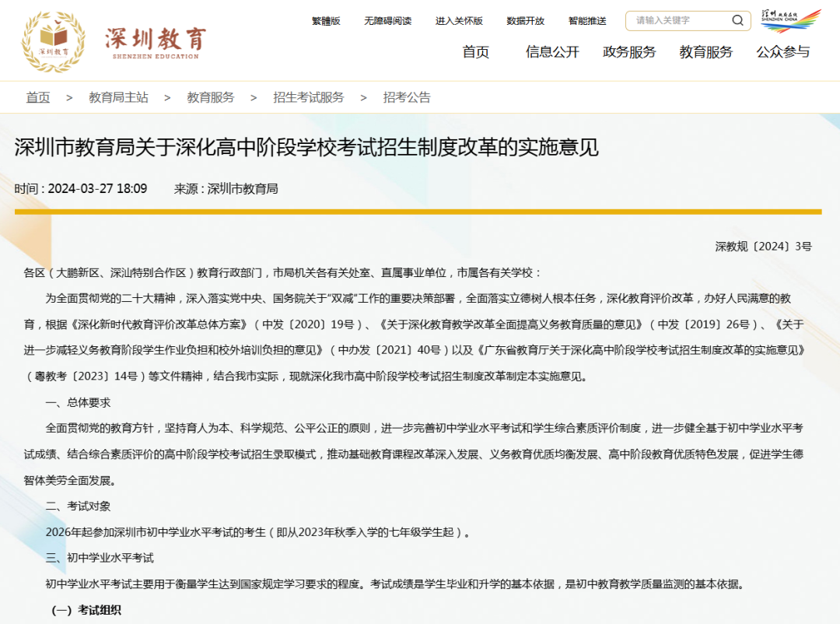The image size is (840, 624).
Task: Click the heading 三、初中学业水平考试
Action: pyautogui.click(x=100, y=558)
